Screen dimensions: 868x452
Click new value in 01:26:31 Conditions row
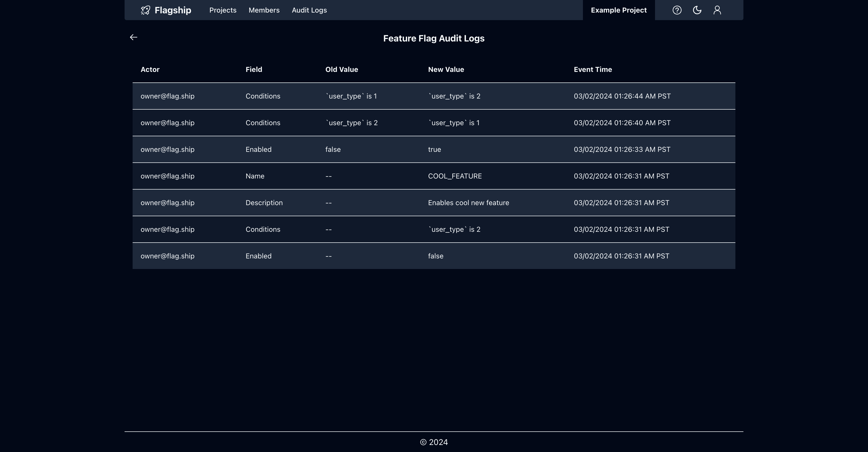(x=454, y=229)
